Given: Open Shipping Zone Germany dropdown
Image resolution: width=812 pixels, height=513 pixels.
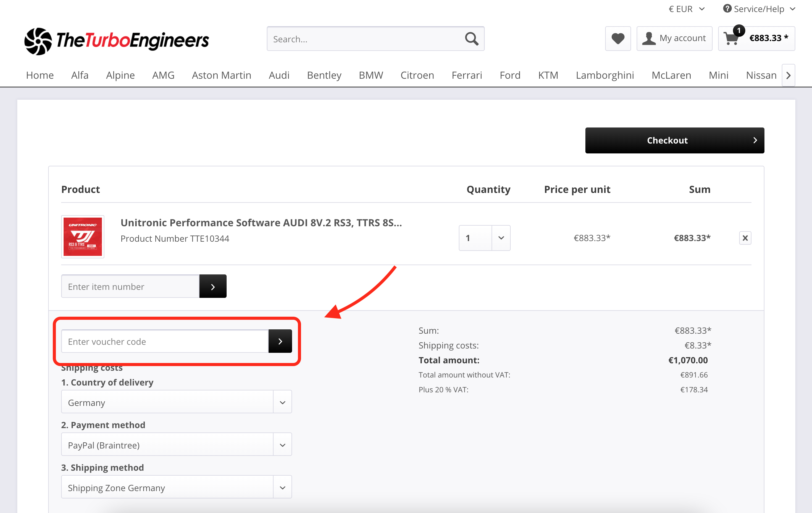Looking at the screenshot, I should [x=176, y=487].
